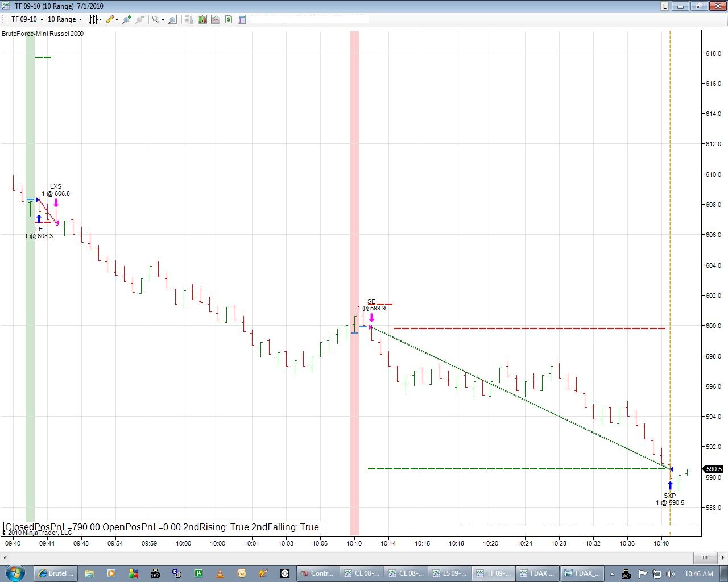This screenshot has height=582, width=728.
Task: Click the 10:46 AM system clock
Action: 699,573
